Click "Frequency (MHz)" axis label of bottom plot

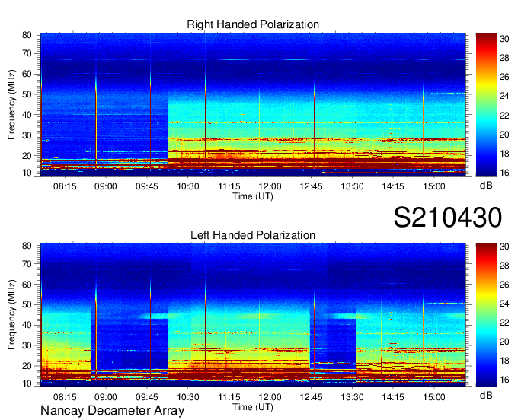pos(11,315)
